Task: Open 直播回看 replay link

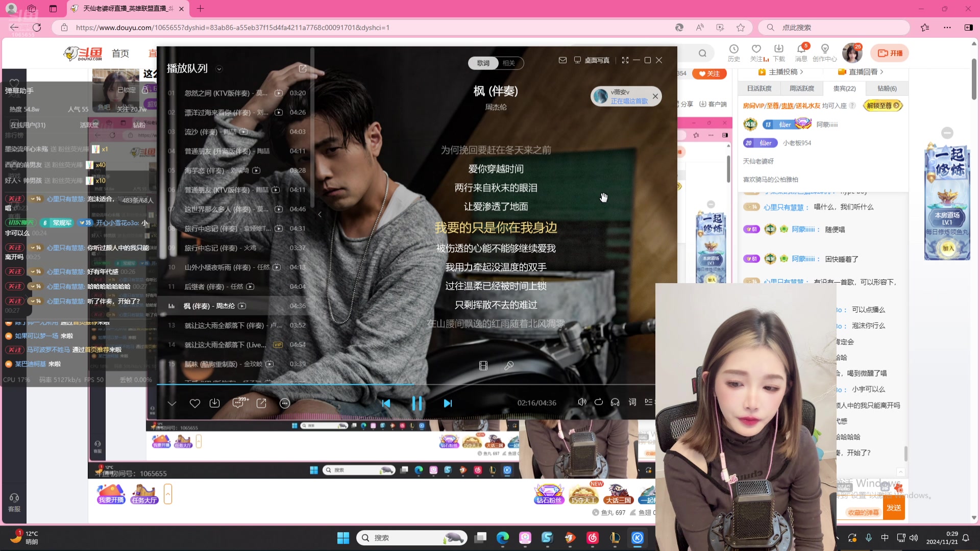Action: click(861, 72)
